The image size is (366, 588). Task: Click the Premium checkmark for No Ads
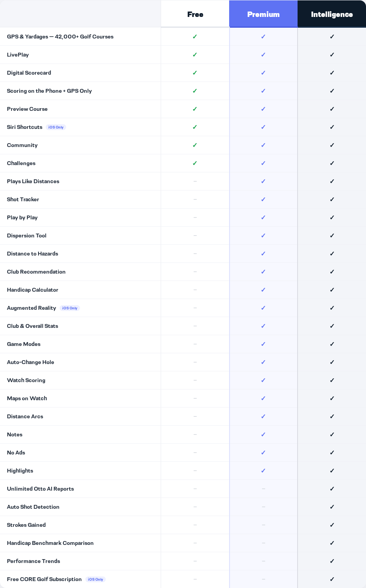tap(263, 453)
